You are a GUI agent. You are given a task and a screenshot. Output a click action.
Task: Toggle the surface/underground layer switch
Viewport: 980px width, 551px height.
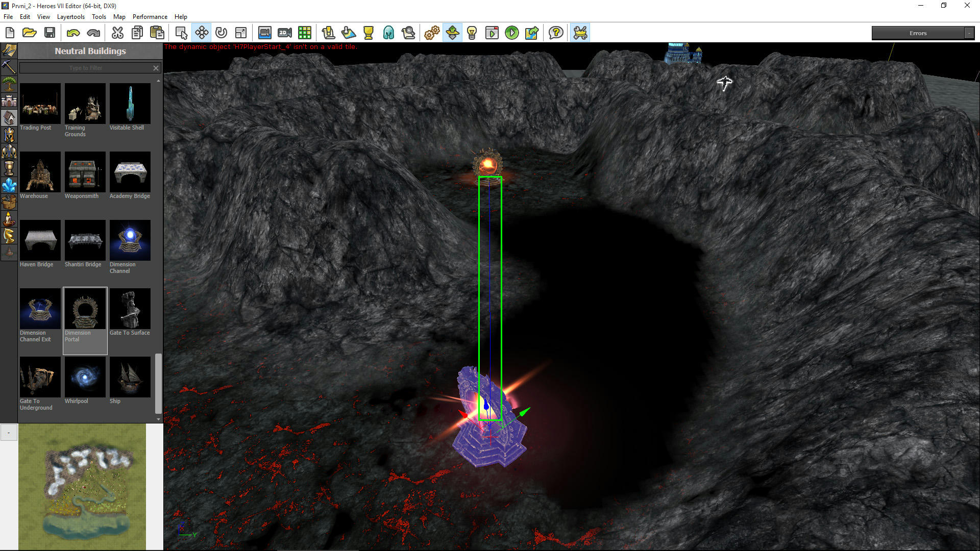point(452,33)
